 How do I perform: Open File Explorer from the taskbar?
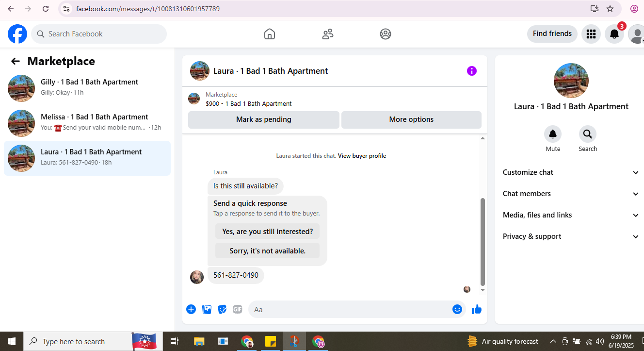point(199,341)
